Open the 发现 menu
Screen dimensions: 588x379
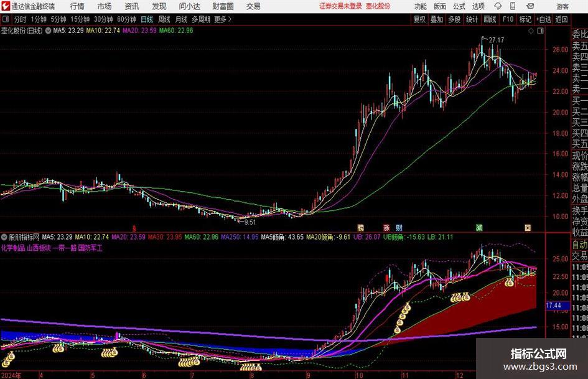[x=159, y=6]
